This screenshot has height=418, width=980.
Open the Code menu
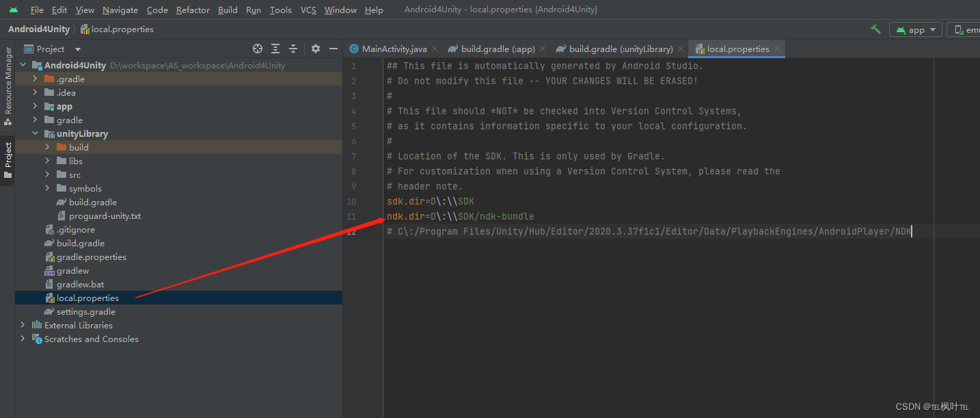(157, 10)
